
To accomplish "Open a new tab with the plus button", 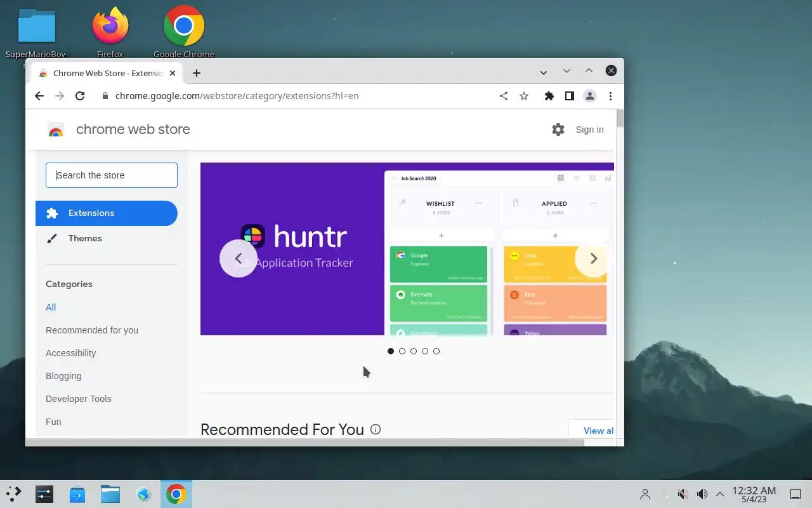I will [197, 73].
